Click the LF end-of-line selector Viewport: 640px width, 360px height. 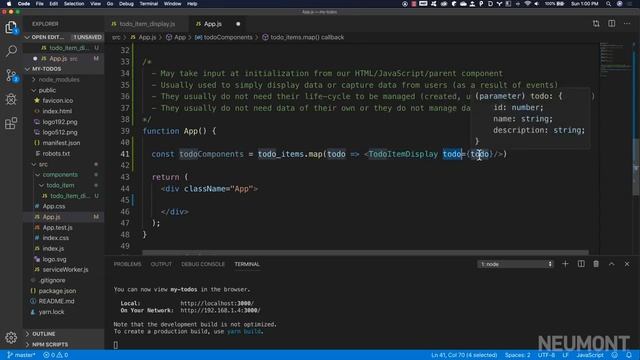click(565, 355)
